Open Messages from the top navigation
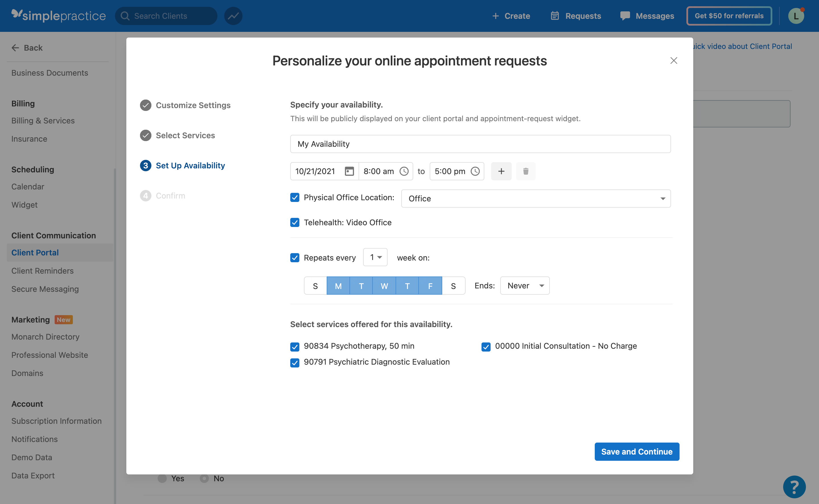819x504 pixels. (x=646, y=16)
